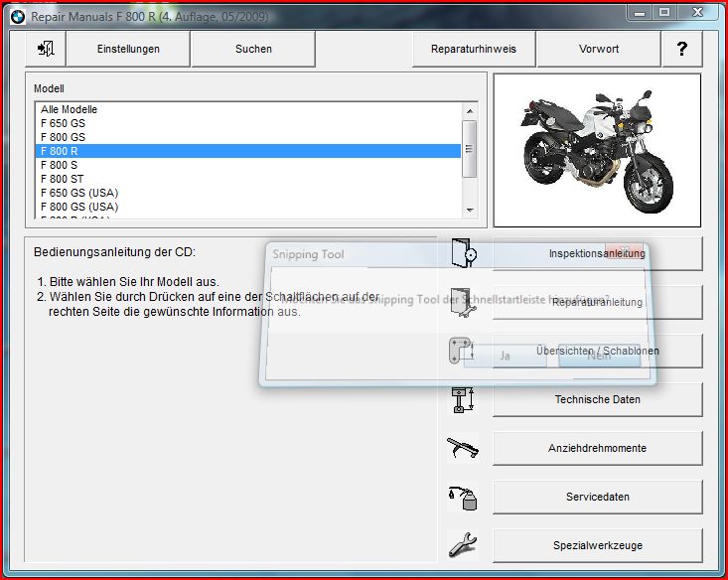Open Spezialwerkzeuge
This screenshot has width=728, height=580.
(x=598, y=545)
